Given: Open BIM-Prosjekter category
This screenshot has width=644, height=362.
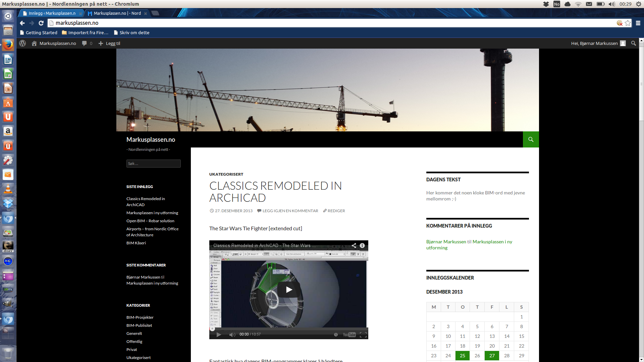Looking at the screenshot, I should tap(140, 317).
